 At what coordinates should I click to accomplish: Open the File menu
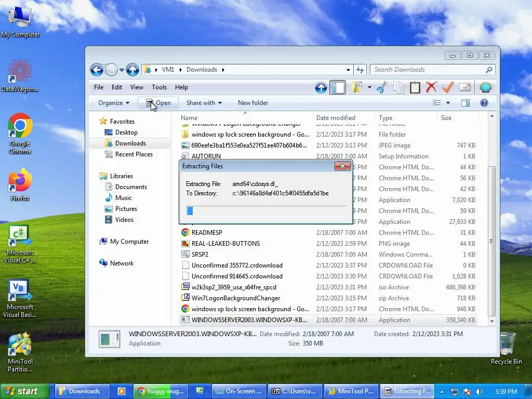tap(99, 87)
